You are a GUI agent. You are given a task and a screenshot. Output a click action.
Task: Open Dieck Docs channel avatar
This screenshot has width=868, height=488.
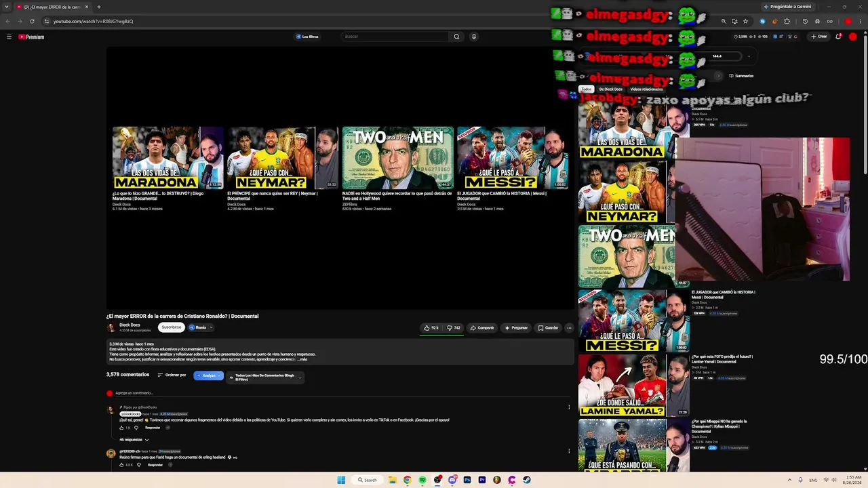click(111, 327)
